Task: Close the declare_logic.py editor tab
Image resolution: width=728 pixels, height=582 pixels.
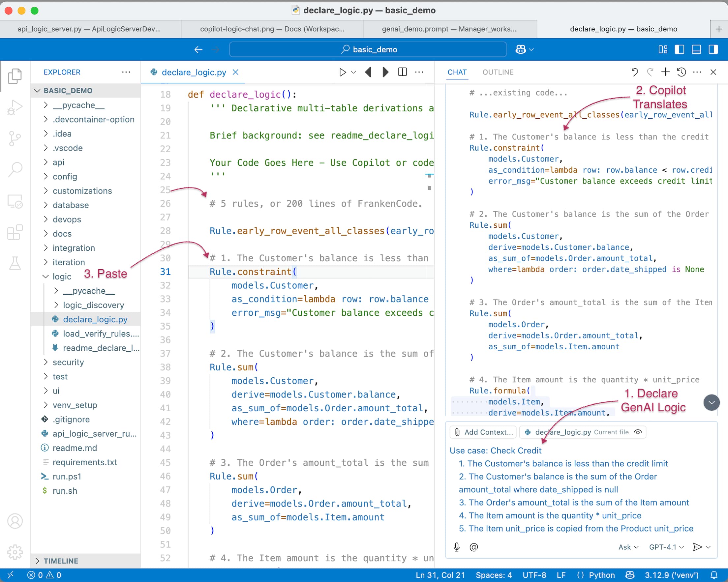Action: 236,72
